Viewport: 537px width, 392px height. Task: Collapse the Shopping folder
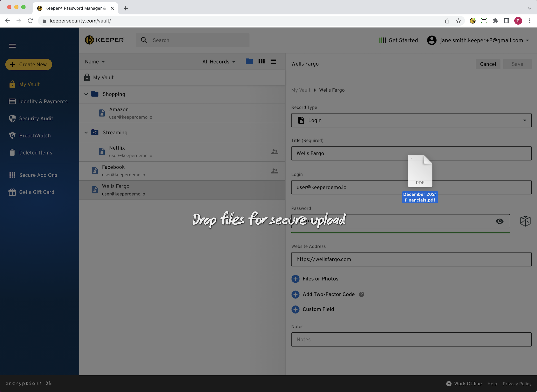tap(86, 94)
